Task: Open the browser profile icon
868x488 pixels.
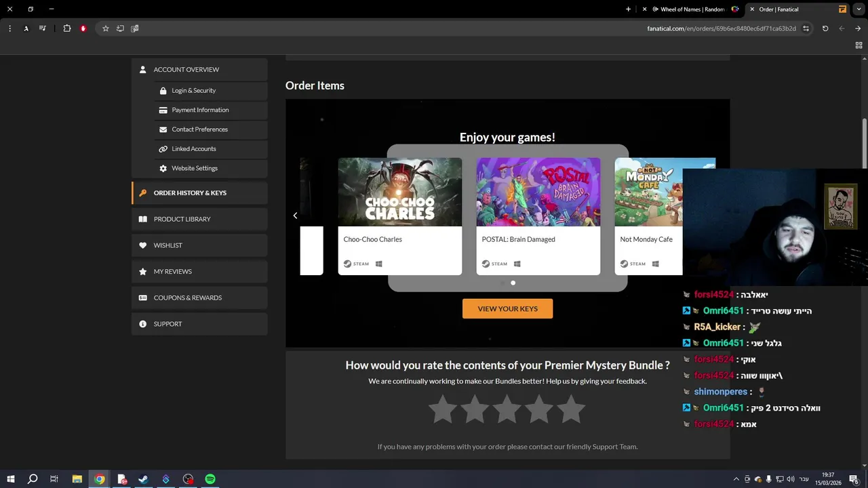Action: [x=26, y=28]
